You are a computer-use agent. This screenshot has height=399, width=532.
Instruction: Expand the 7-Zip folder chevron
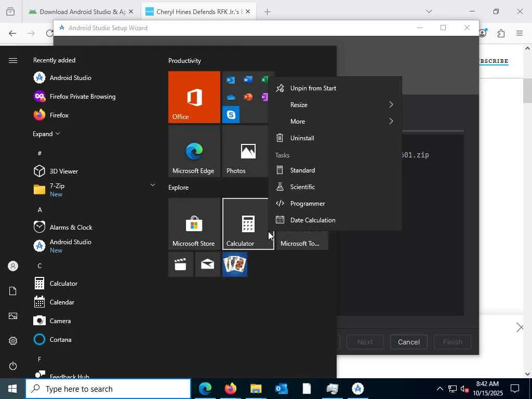153,185
